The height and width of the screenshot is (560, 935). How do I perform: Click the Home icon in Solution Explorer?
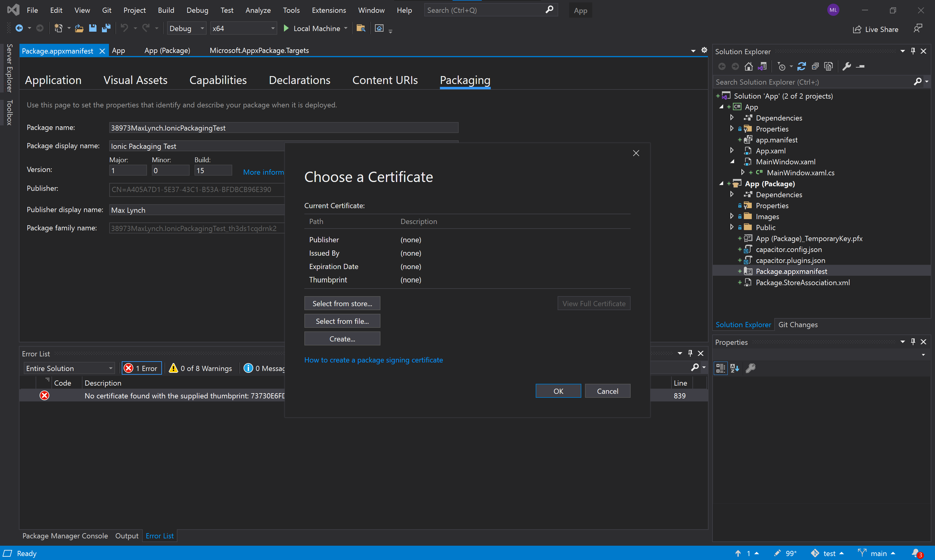(749, 66)
